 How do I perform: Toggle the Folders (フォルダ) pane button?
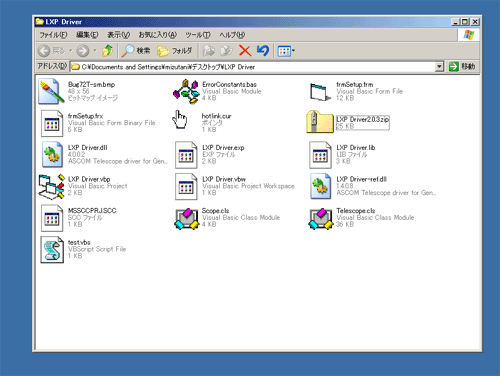click(174, 51)
